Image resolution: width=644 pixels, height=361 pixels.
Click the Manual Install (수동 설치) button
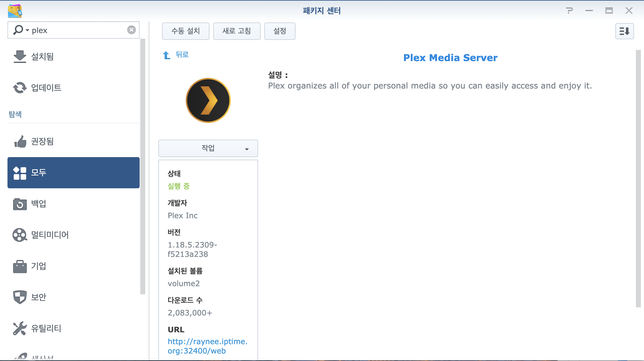[x=185, y=31]
